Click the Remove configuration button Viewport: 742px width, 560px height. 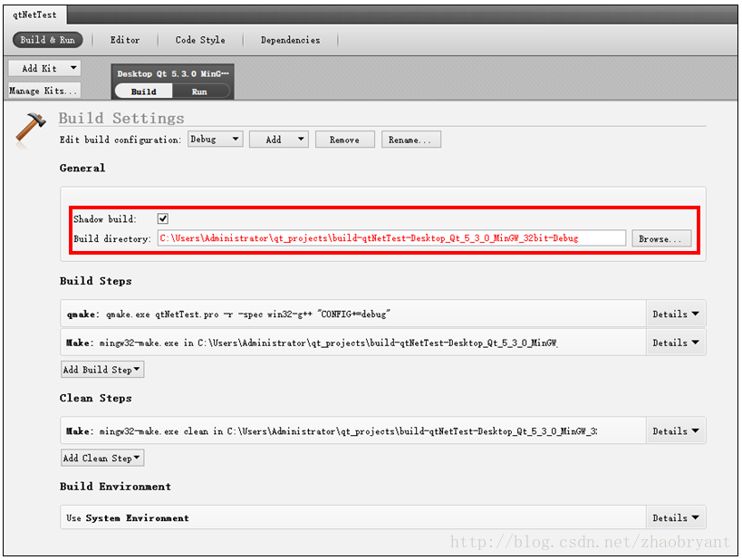tap(344, 140)
